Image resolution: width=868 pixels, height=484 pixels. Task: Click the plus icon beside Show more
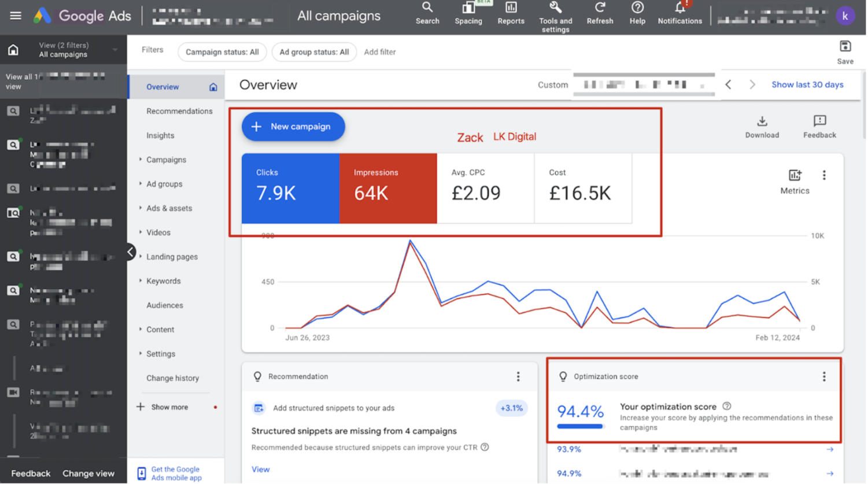[141, 407]
